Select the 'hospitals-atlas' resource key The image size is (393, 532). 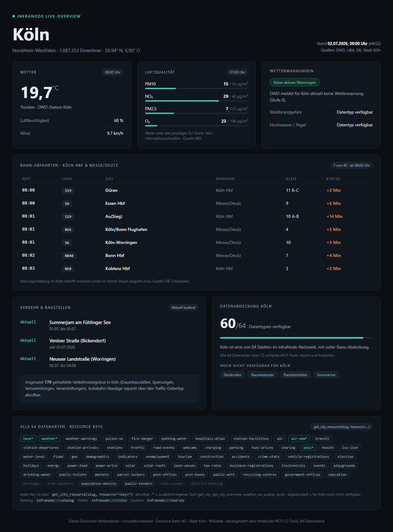pos(210,439)
